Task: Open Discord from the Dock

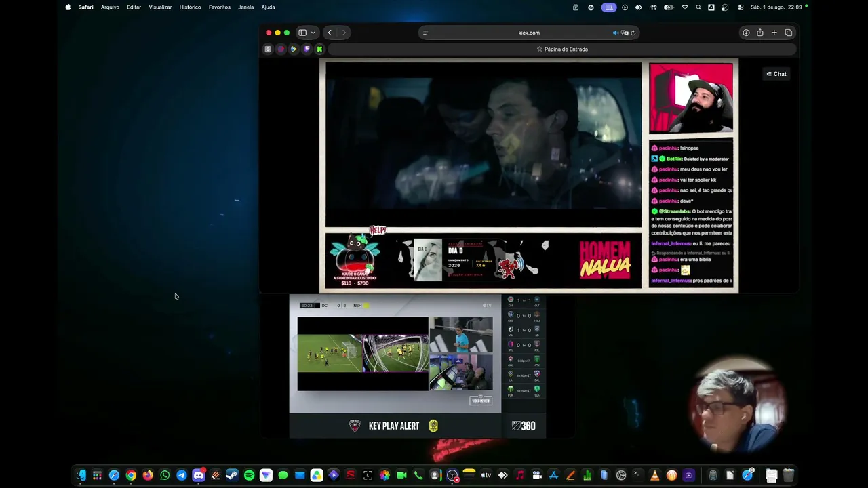Action: [199, 475]
